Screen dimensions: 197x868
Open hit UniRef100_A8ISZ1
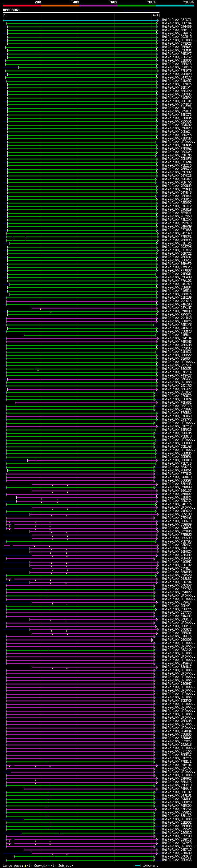pos(176,20)
